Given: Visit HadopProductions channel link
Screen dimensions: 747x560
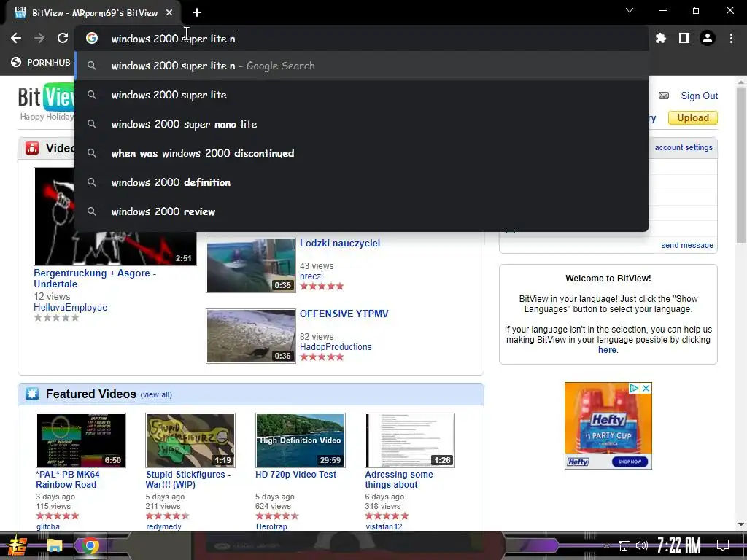Looking at the screenshot, I should point(336,347).
